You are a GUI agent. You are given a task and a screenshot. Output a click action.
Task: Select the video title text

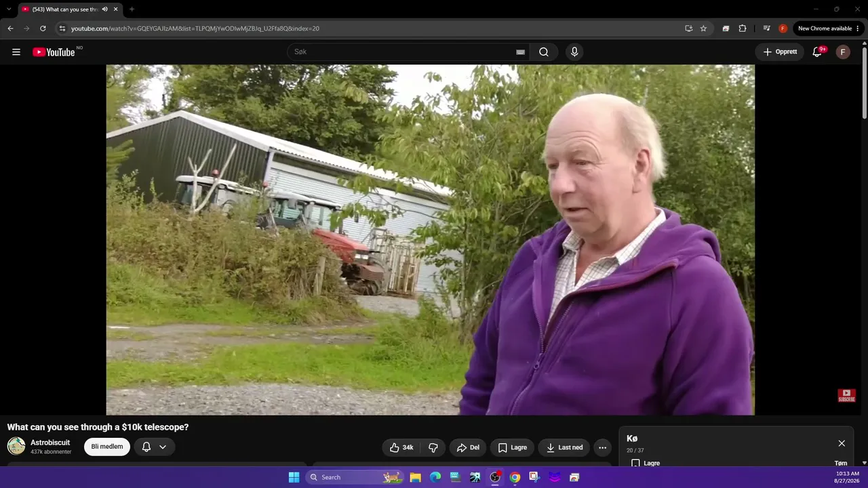coord(98,427)
